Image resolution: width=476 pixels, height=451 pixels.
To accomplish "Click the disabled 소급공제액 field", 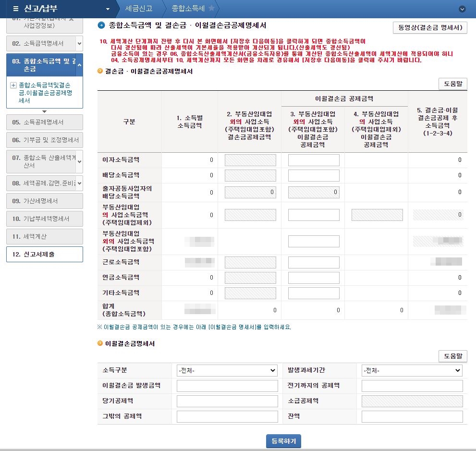I will [412, 401].
